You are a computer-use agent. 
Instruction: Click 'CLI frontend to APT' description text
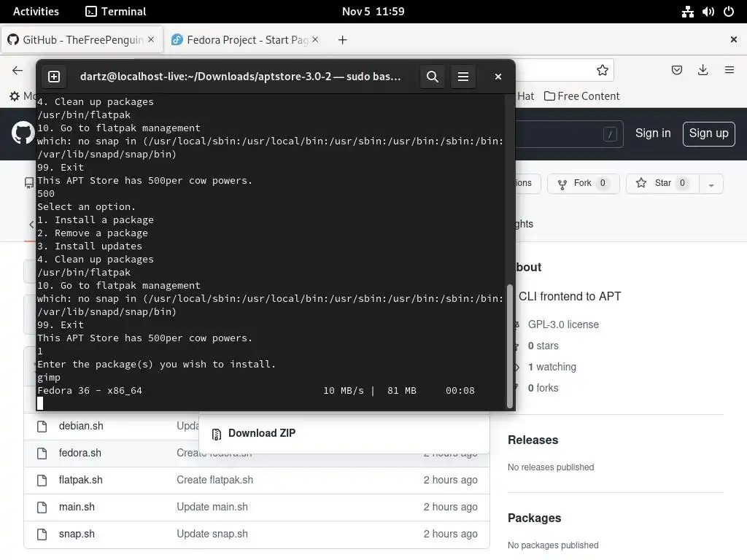tap(570, 297)
